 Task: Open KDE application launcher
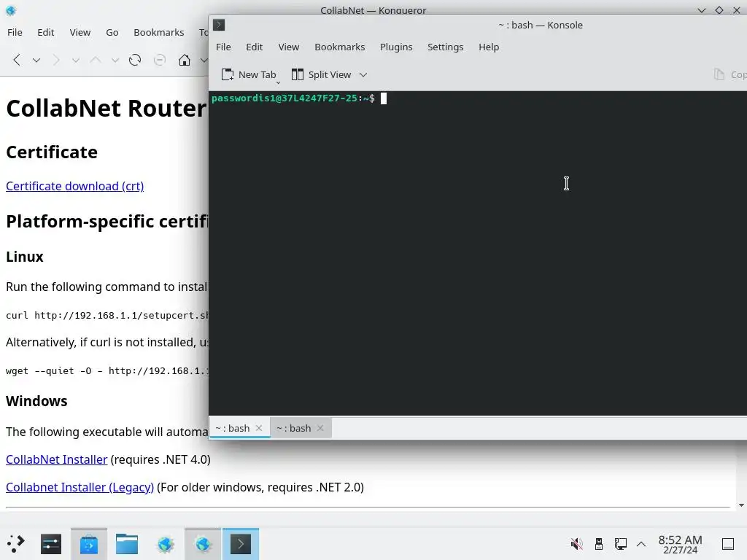(x=15, y=544)
